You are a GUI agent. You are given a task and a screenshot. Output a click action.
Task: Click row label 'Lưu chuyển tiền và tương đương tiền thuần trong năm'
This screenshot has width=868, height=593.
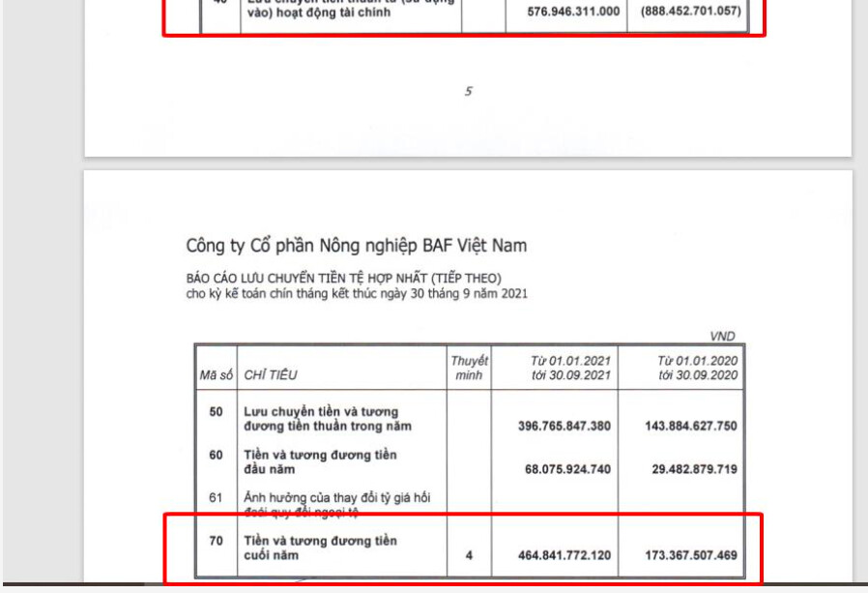[328, 419]
